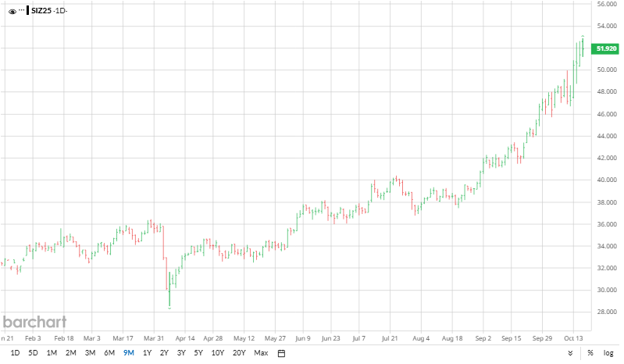The height and width of the screenshot is (364, 624).
Task: Click the barchart logo watermark
Action: (34, 322)
